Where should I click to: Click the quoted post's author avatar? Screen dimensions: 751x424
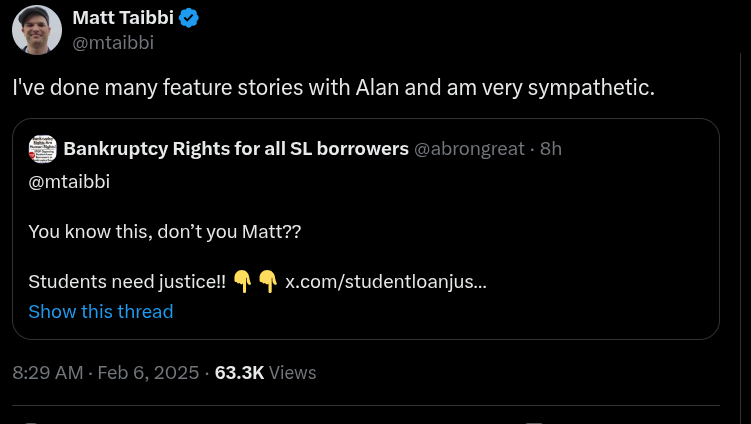(x=42, y=149)
